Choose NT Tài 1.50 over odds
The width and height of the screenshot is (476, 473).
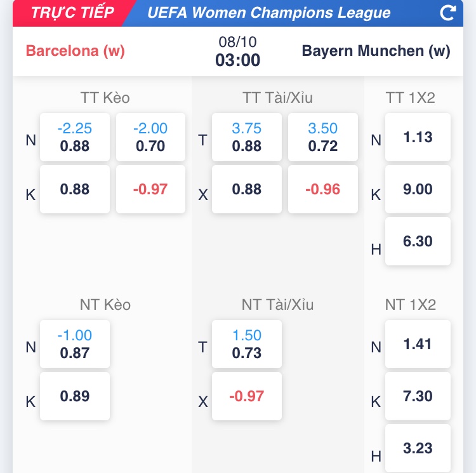[x=246, y=344]
